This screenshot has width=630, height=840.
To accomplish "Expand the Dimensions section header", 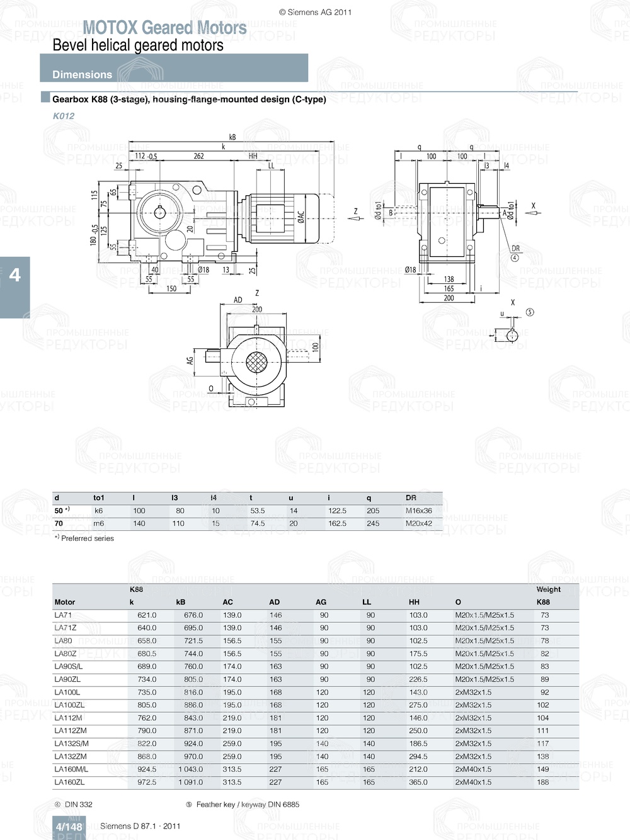I will (82, 74).
